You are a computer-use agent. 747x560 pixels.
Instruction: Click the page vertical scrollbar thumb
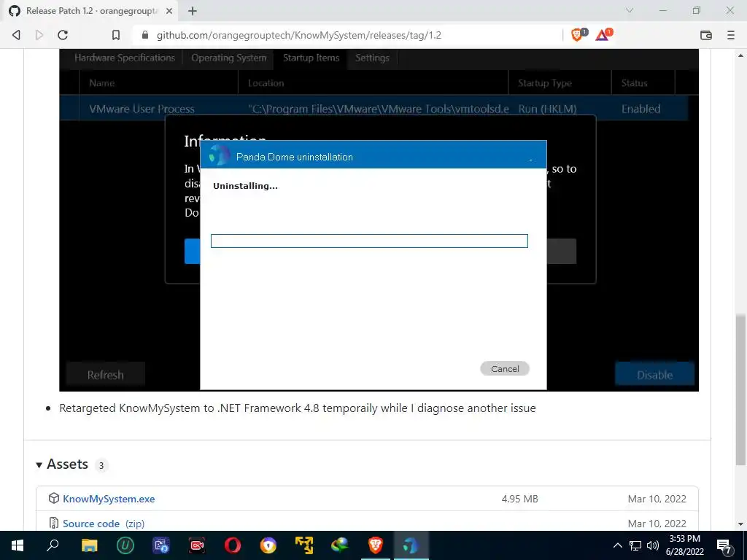[740, 389]
